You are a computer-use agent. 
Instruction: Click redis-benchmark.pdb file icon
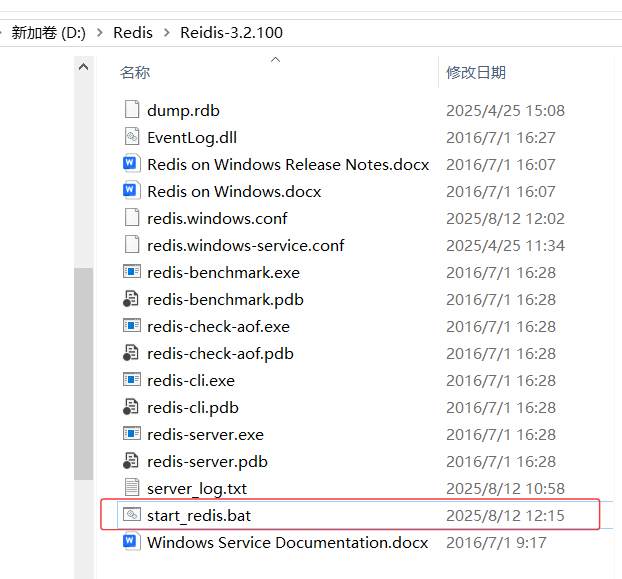pos(131,299)
